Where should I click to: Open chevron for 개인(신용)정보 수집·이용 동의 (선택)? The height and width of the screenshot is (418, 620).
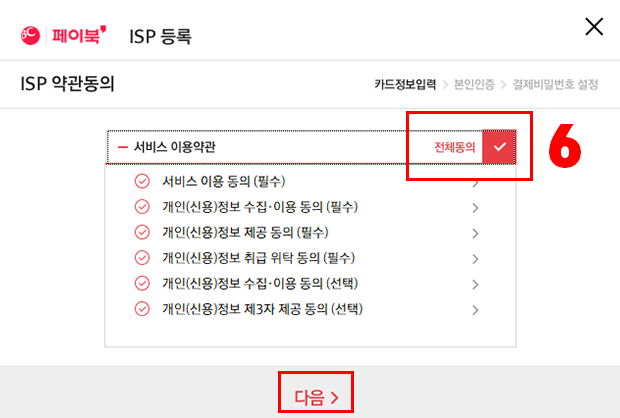pos(475,284)
